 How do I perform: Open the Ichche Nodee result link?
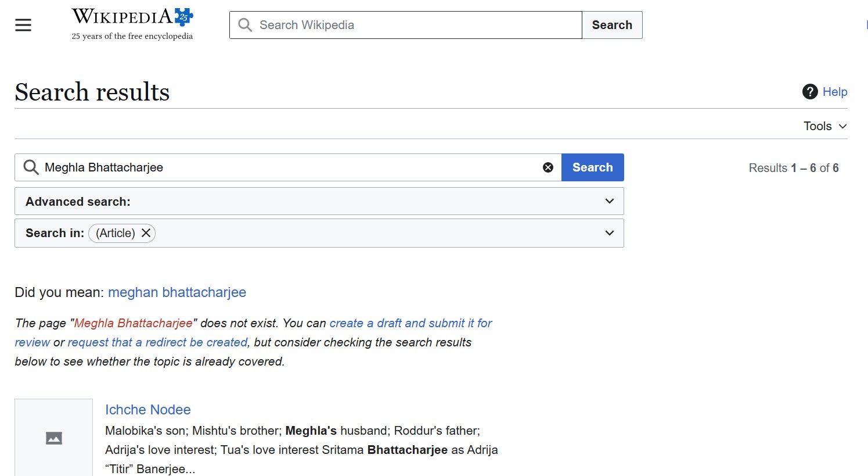click(148, 410)
